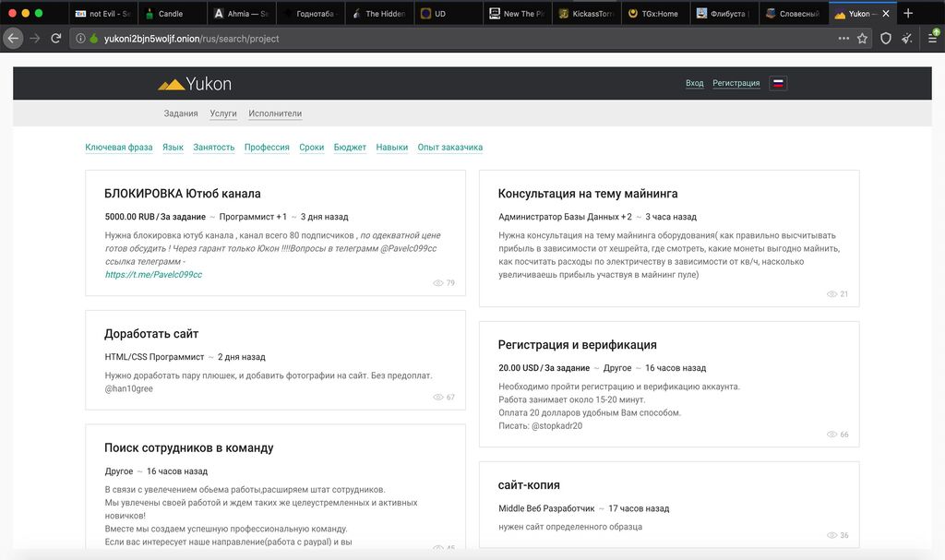Switch to the TGx:Home browser tab
Screen dimensions: 945x560
pyautogui.click(x=659, y=14)
